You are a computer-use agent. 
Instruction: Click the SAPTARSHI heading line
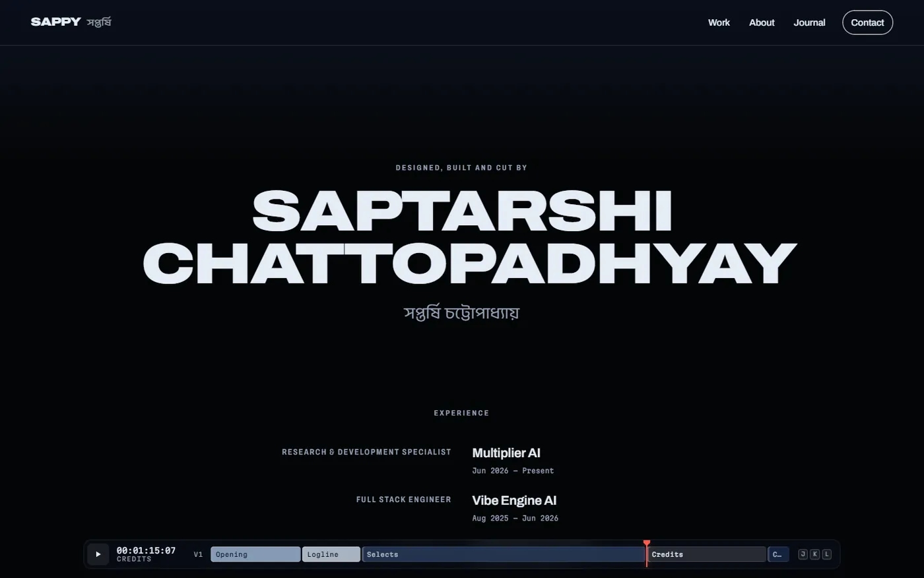click(462, 211)
